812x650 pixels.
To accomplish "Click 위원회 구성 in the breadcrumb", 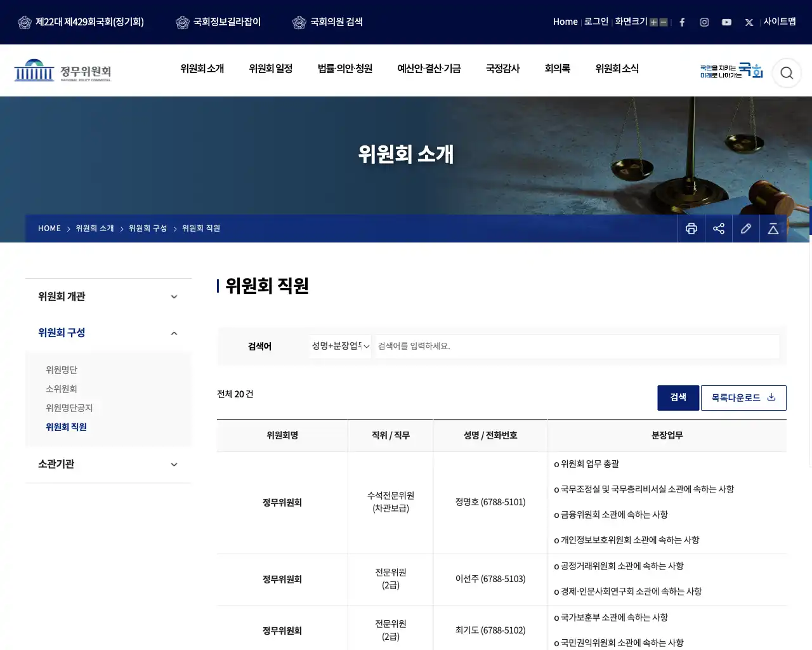I will pos(148,229).
